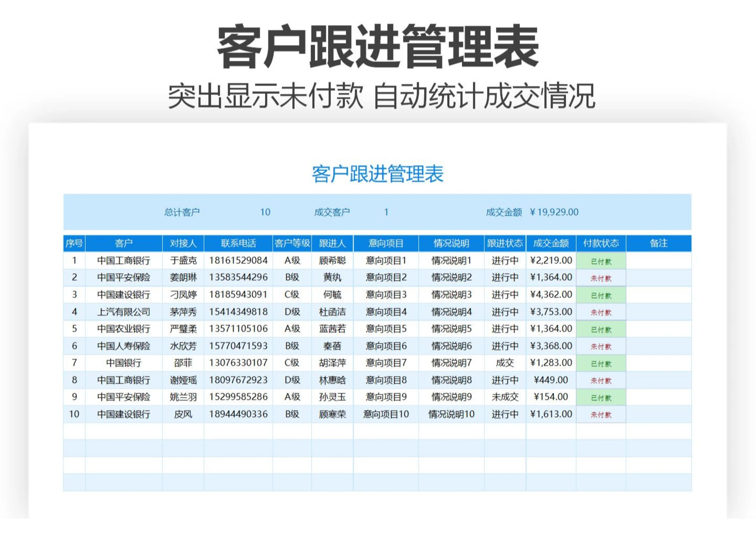Screen dimensions: 756x534
Task: Select amount cell ¥4,362.00
Action: coord(551,294)
